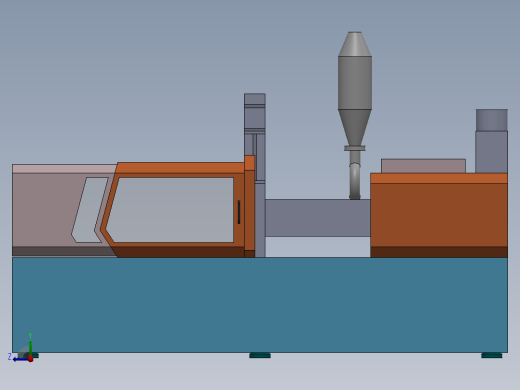The height and width of the screenshot is (390, 520).
Task: Select the large orange door window
Action: (170, 210)
